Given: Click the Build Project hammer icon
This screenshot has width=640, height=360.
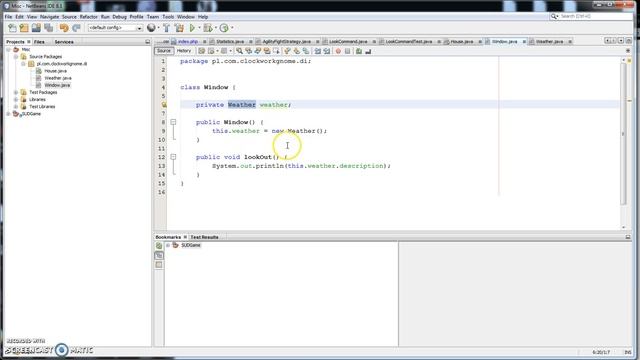Looking at the screenshot, I should tap(167, 28).
